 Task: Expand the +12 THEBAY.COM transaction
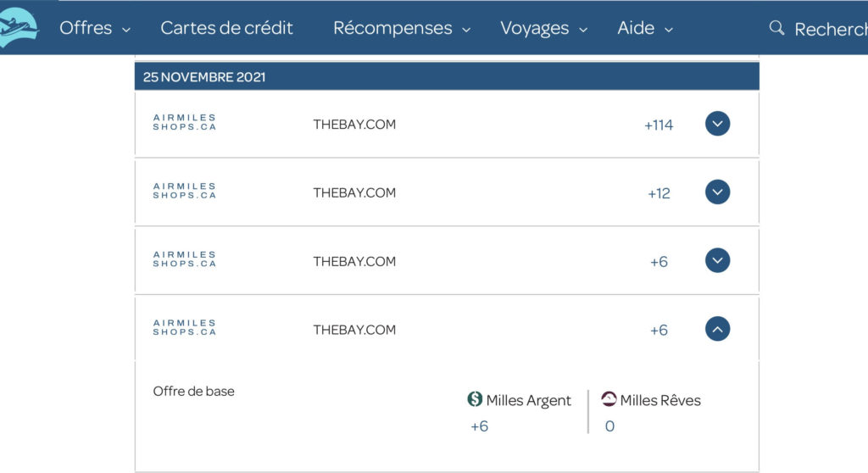(x=717, y=192)
